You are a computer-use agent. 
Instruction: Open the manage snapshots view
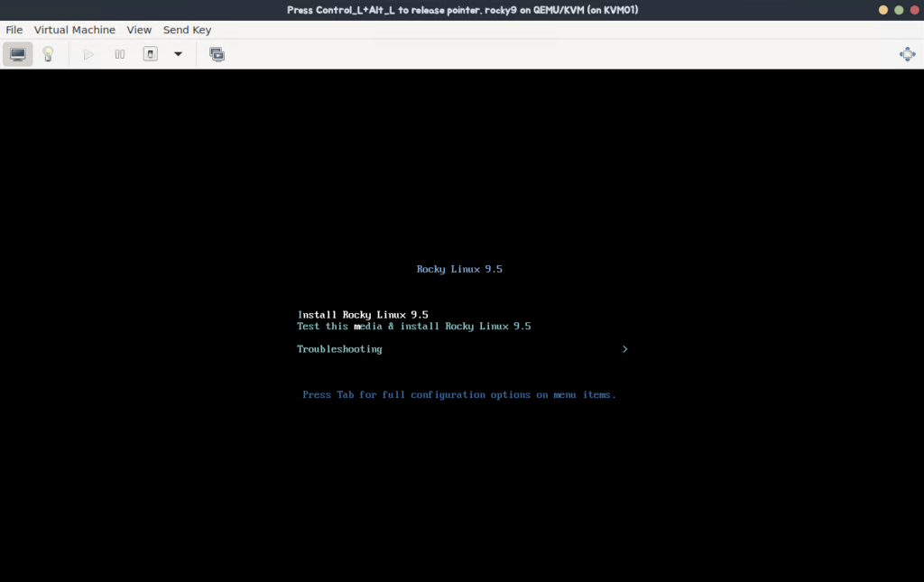coord(217,54)
